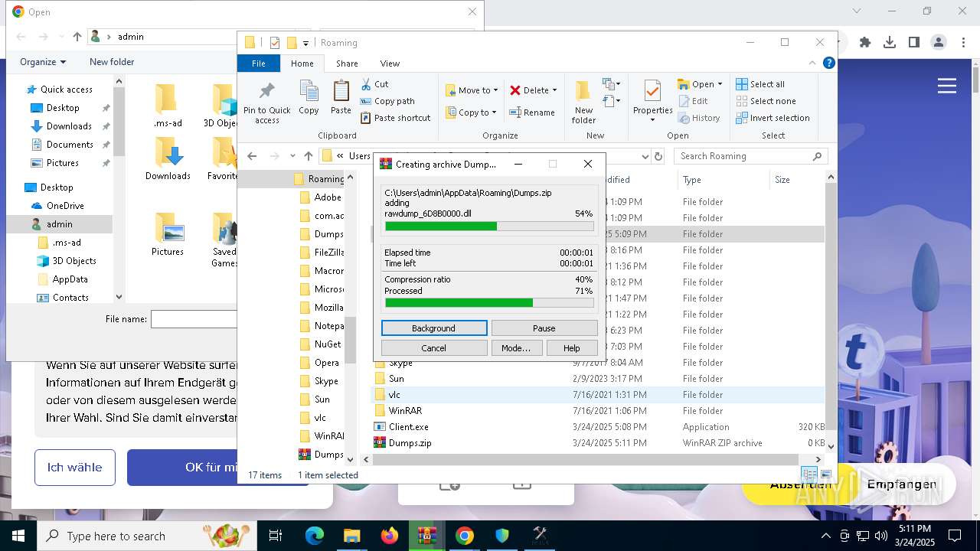Open Microsoft Edge from taskbar
This screenshot has width=980, height=551.
click(x=315, y=536)
